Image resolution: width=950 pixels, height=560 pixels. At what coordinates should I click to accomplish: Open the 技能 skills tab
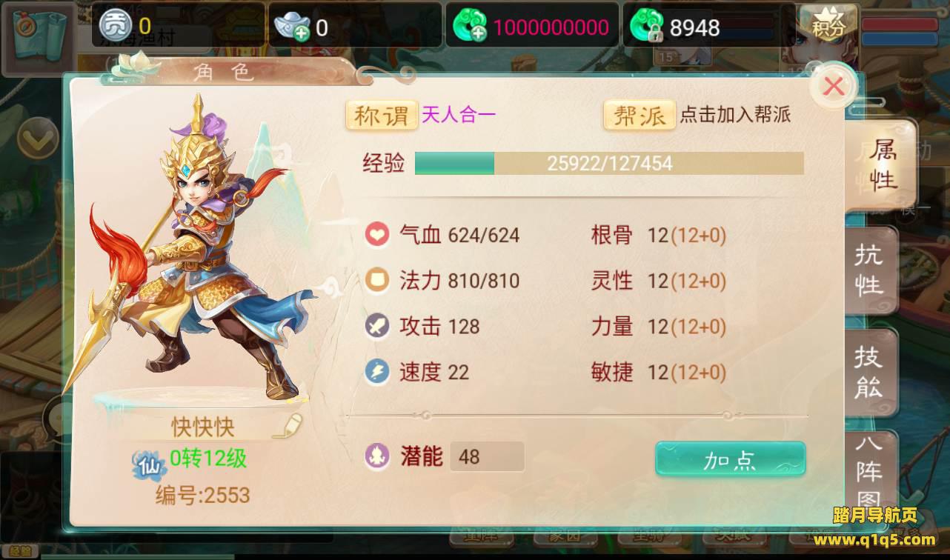tap(870, 373)
